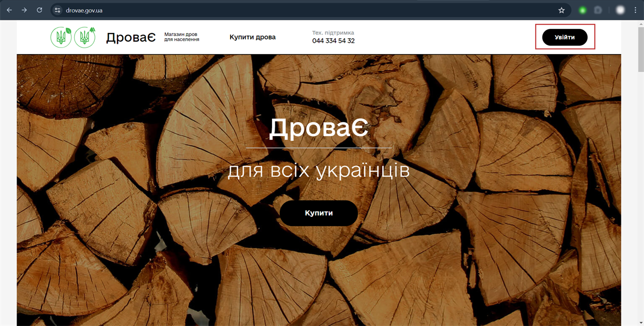Click the Магазин дров для населення tagline
The width and height of the screenshot is (644, 326).
[182, 37]
